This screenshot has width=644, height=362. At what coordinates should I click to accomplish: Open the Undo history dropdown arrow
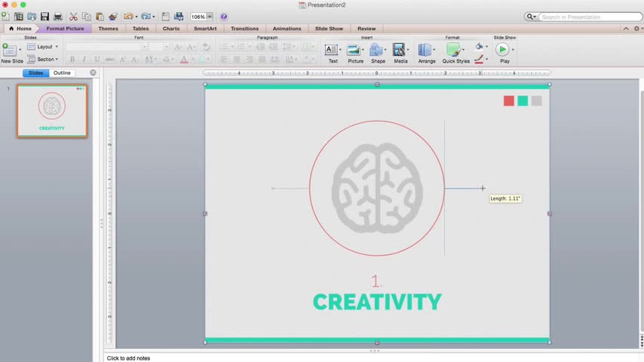pyautogui.click(x=136, y=17)
